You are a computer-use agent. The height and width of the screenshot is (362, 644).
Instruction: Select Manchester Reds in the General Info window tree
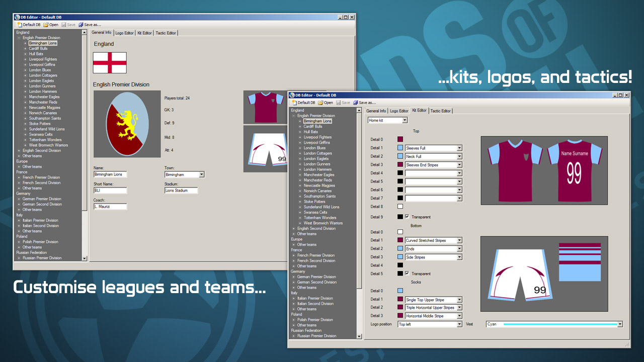tap(43, 102)
